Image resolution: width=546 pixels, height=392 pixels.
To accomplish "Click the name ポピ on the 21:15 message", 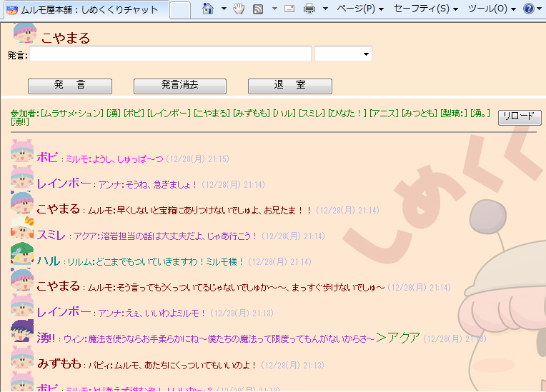I will click(x=47, y=157).
